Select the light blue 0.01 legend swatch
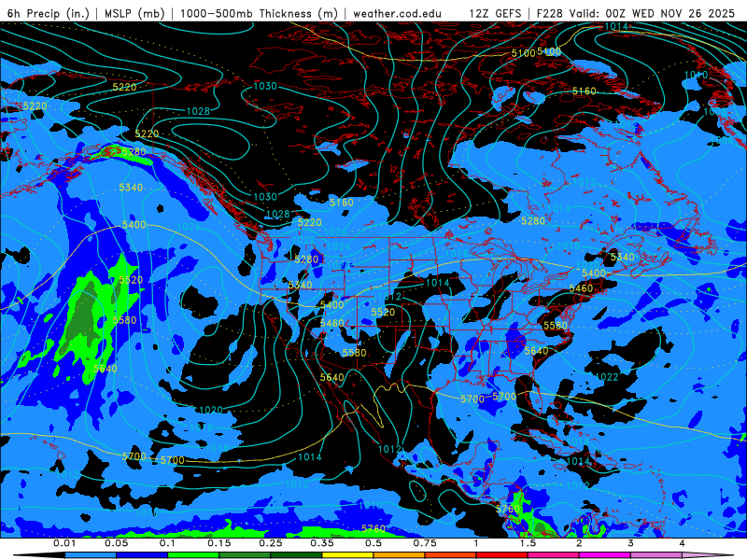 pos(91,555)
